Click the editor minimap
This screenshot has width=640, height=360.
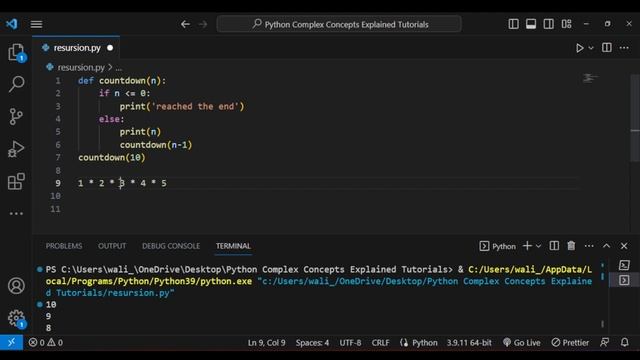coord(589,78)
